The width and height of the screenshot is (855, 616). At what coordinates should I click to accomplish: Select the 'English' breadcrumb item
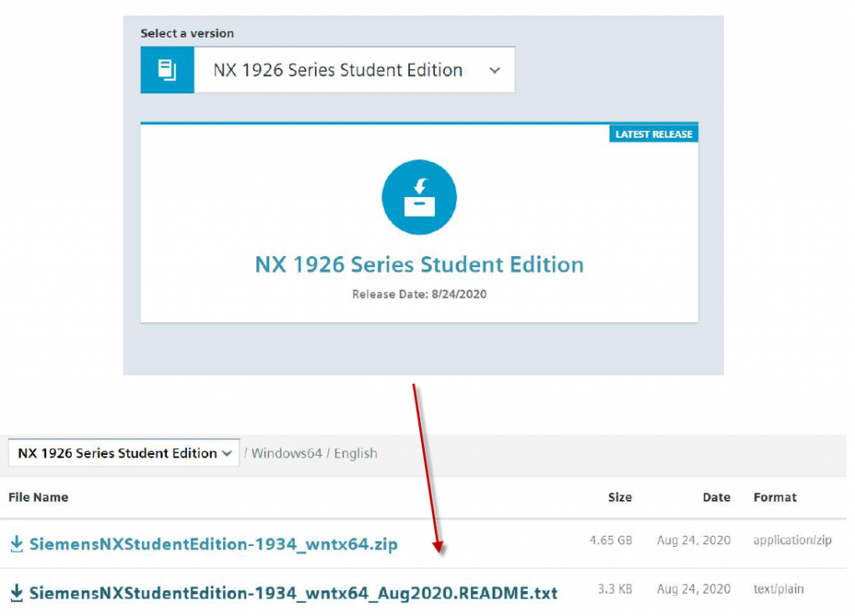[x=356, y=453]
